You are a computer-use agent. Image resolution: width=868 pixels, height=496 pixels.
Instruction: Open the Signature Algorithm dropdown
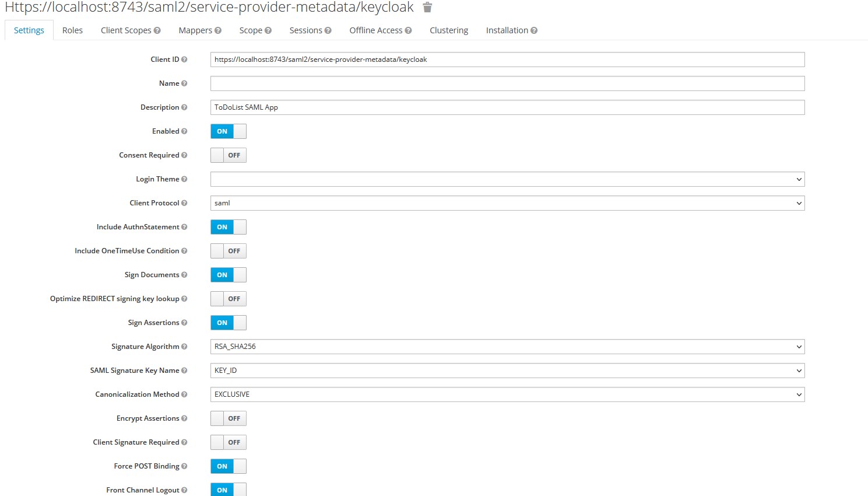pyautogui.click(x=507, y=346)
